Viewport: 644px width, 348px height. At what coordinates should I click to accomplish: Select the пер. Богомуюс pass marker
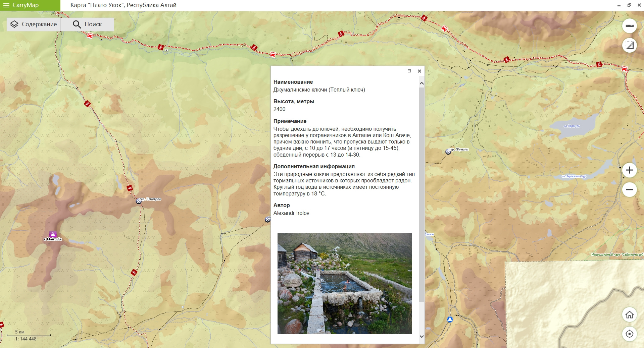coord(139,201)
